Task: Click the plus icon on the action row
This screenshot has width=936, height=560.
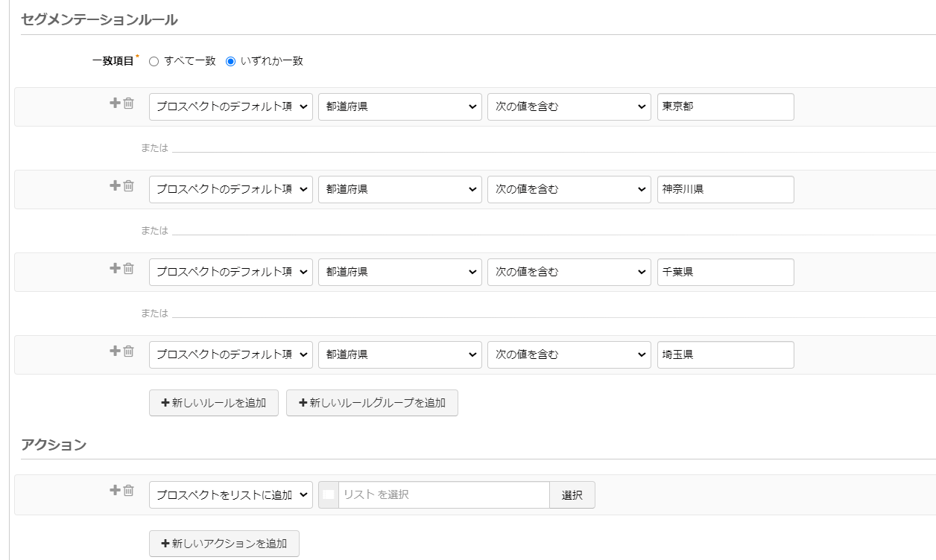Action: [x=115, y=491]
